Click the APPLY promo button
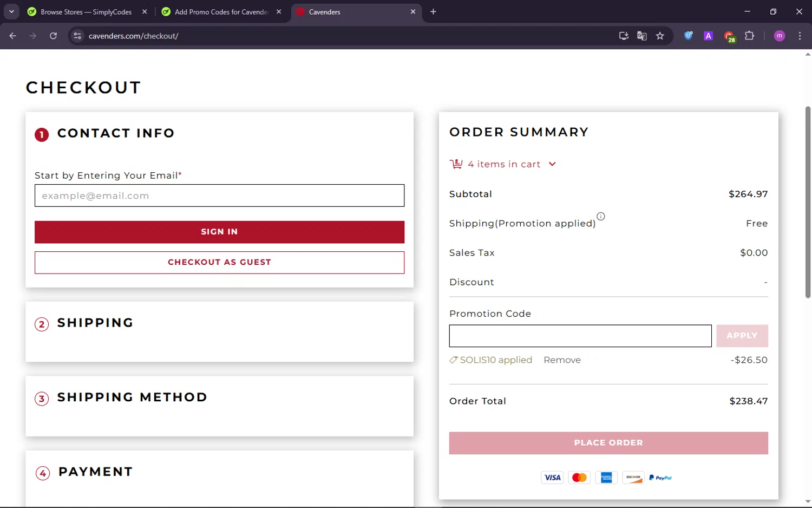Screen dimensions: 812x508 click(742, 336)
